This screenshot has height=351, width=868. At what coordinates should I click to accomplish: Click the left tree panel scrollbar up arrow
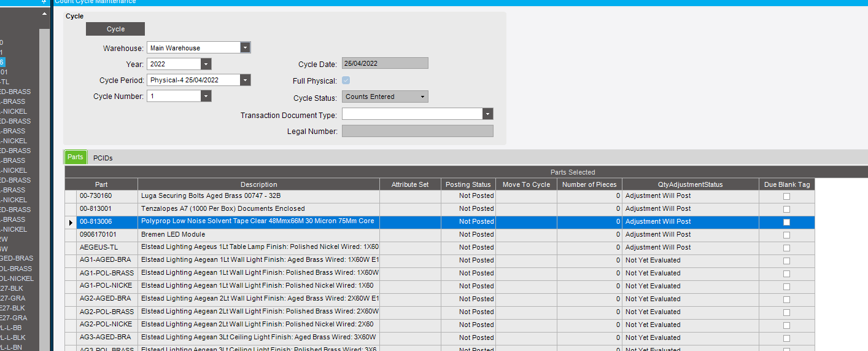[44, 14]
